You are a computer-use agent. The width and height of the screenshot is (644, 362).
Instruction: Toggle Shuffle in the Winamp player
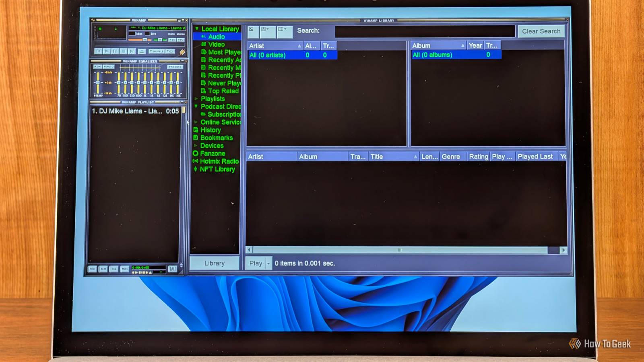tap(157, 51)
